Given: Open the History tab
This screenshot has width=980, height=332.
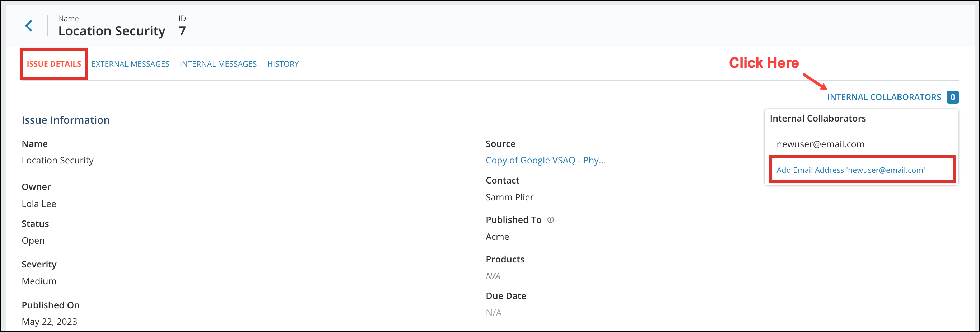Looking at the screenshot, I should (283, 64).
